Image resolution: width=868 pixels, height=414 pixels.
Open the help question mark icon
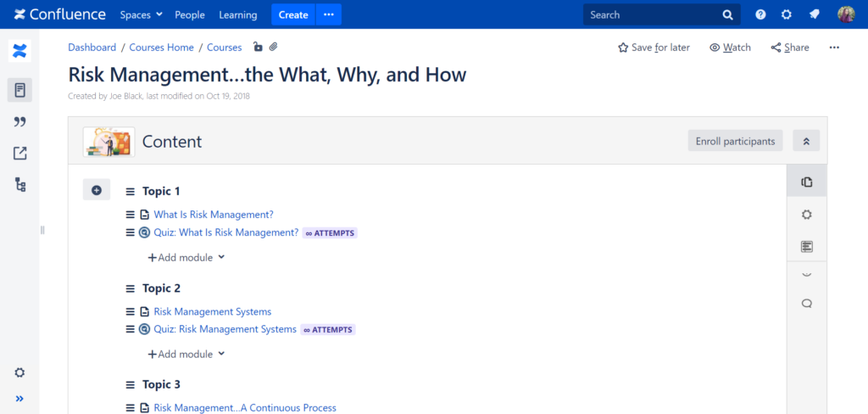coord(760,15)
